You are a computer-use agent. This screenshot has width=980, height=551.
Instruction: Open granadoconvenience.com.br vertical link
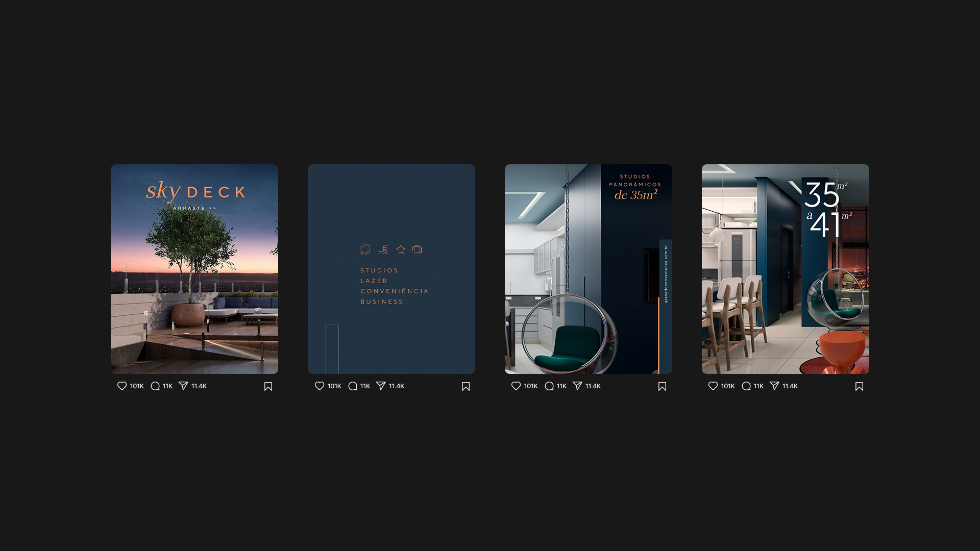pyautogui.click(x=666, y=274)
